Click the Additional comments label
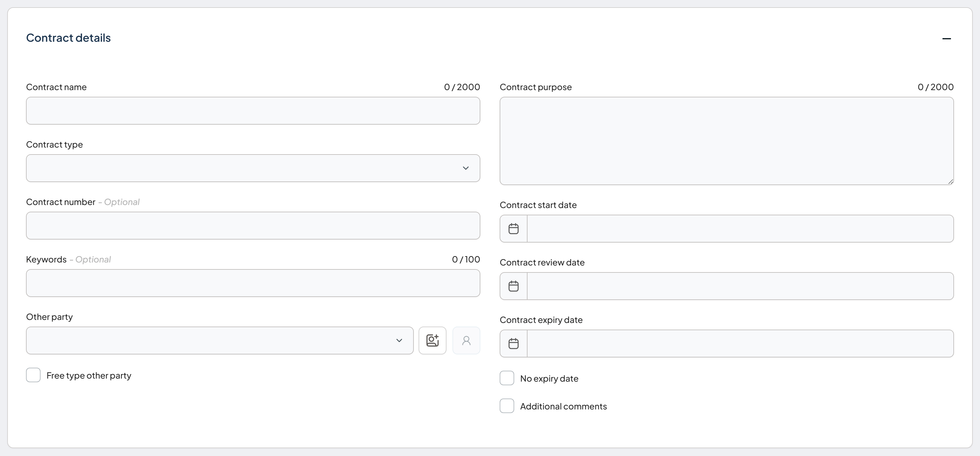The height and width of the screenshot is (456, 980). (x=563, y=406)
